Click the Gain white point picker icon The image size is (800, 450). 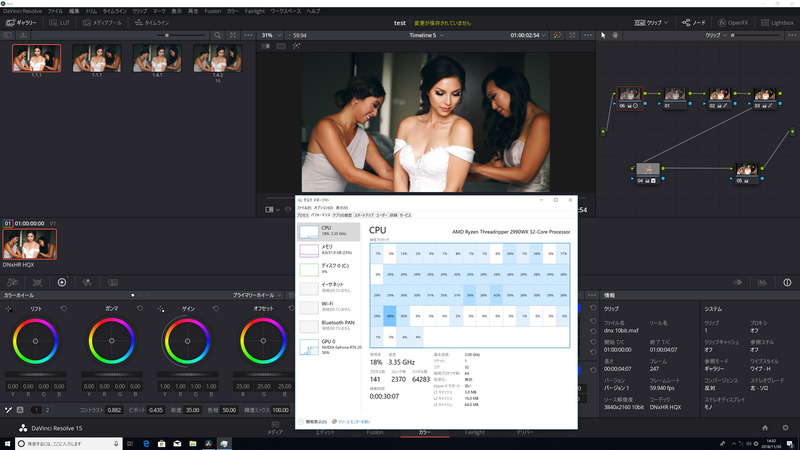point(161,309)
